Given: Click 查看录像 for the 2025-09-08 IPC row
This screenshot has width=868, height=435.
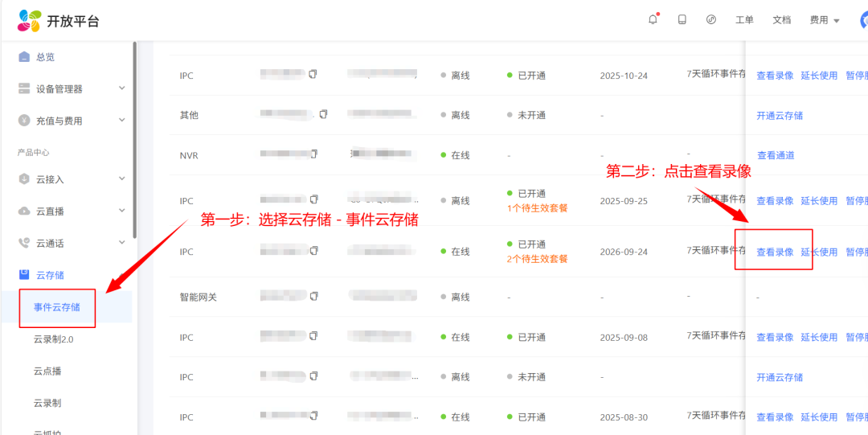Looking at the screenshot, I should 775,338.
